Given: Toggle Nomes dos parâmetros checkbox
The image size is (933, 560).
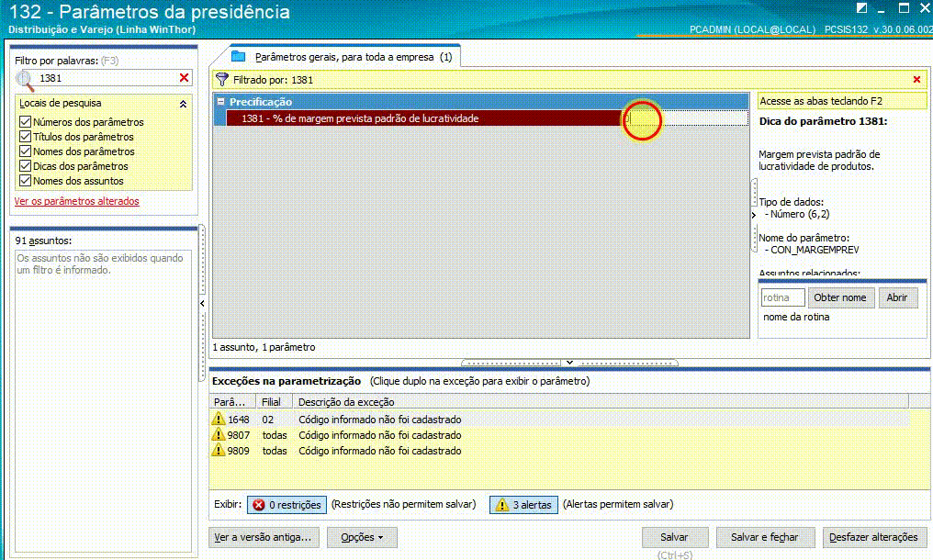Looking at the screenshot, I should [25, 151].
